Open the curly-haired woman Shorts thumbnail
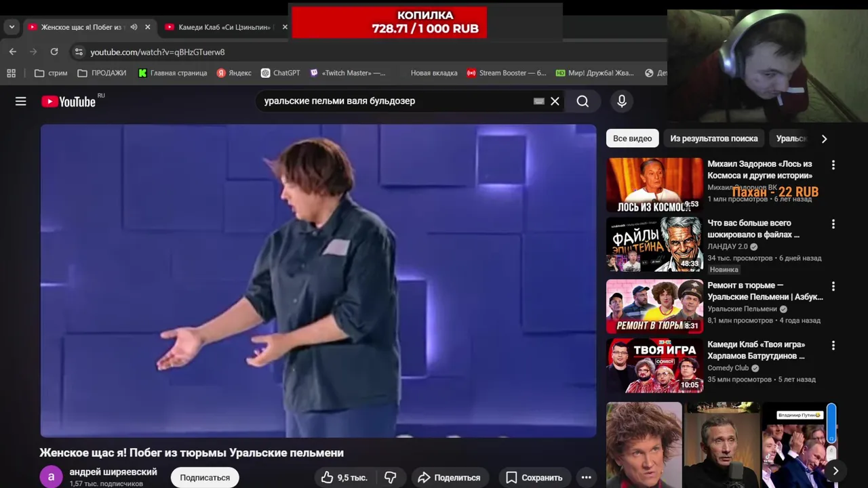Screen dimensions: 868x488 coord(644,445)
